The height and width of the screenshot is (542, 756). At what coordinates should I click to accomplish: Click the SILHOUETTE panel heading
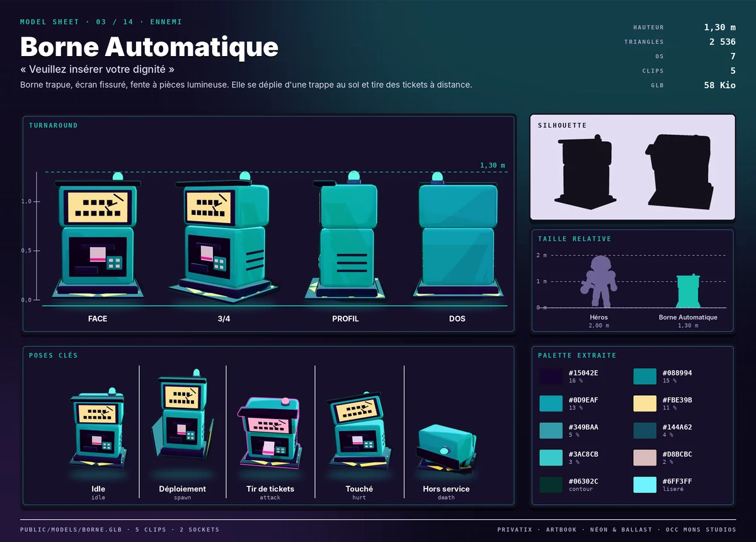click(562, 125)
